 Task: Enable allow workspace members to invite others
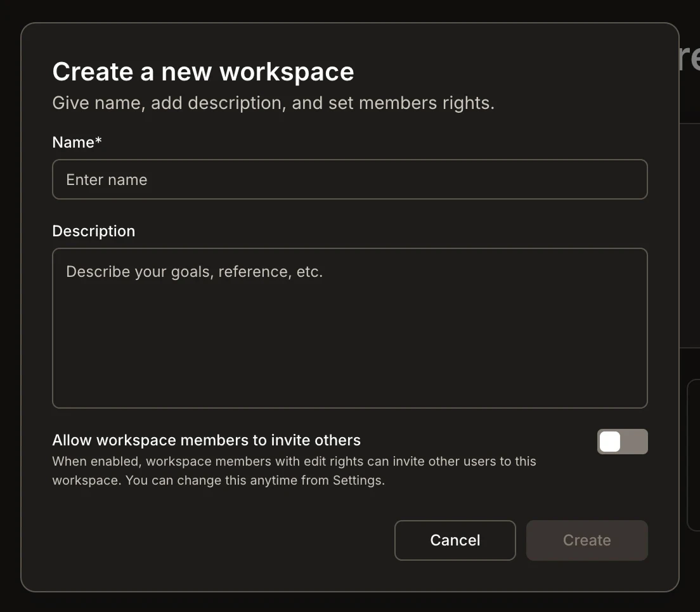click(622, 441)
